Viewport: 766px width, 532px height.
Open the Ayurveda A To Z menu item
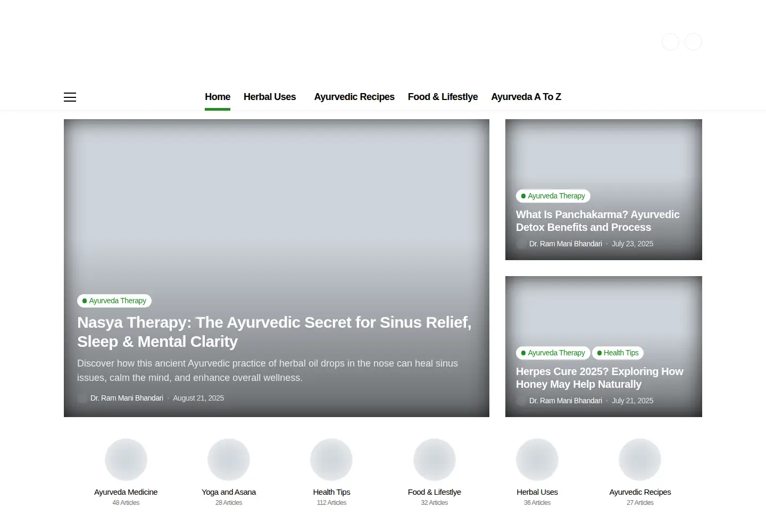click(526, 97)
